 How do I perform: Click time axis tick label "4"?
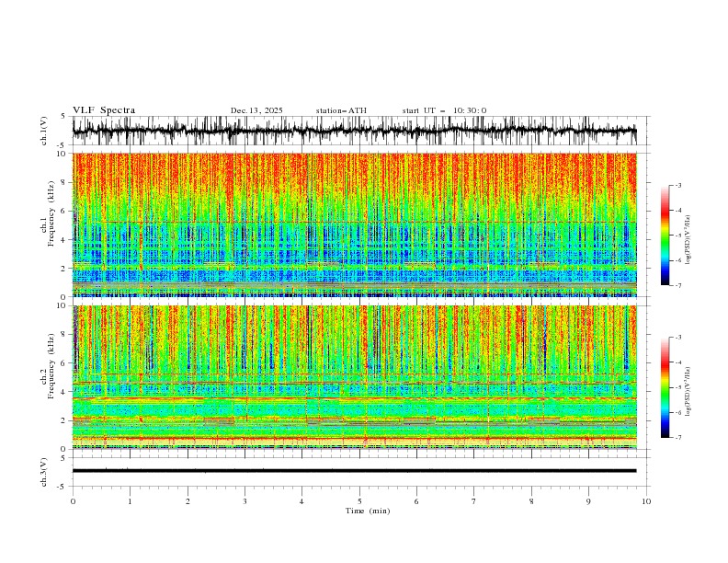[x=301, y=501]
